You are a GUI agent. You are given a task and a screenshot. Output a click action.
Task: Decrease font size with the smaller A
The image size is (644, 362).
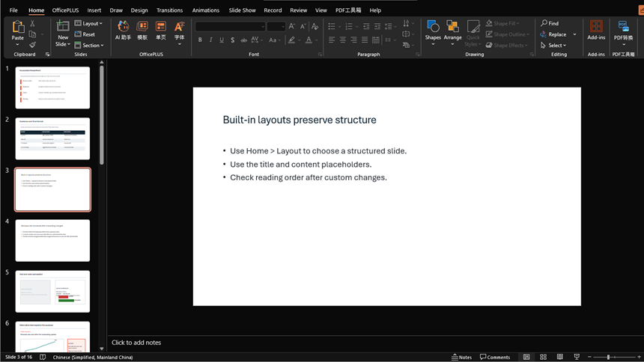(303, 26)
